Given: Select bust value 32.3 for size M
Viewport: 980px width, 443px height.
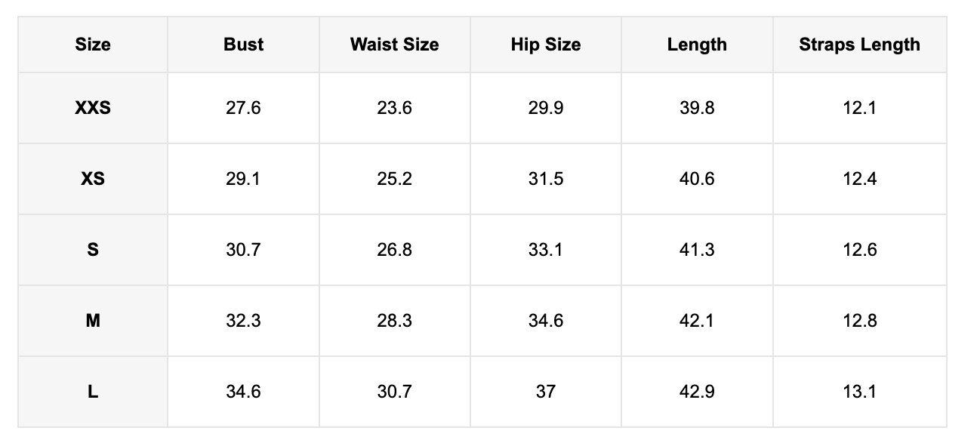Looking at the screenshot, I should [x=244, y=321].
